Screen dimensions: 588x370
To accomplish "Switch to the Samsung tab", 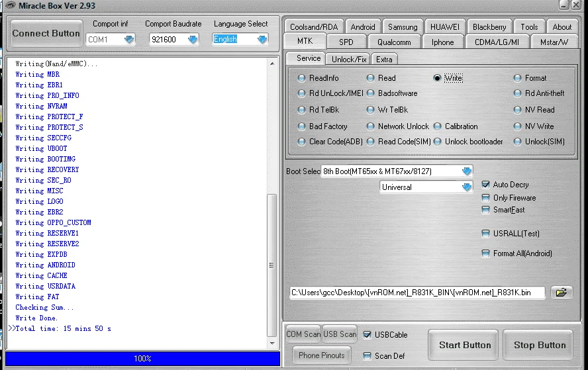I will tap(403, 27).
